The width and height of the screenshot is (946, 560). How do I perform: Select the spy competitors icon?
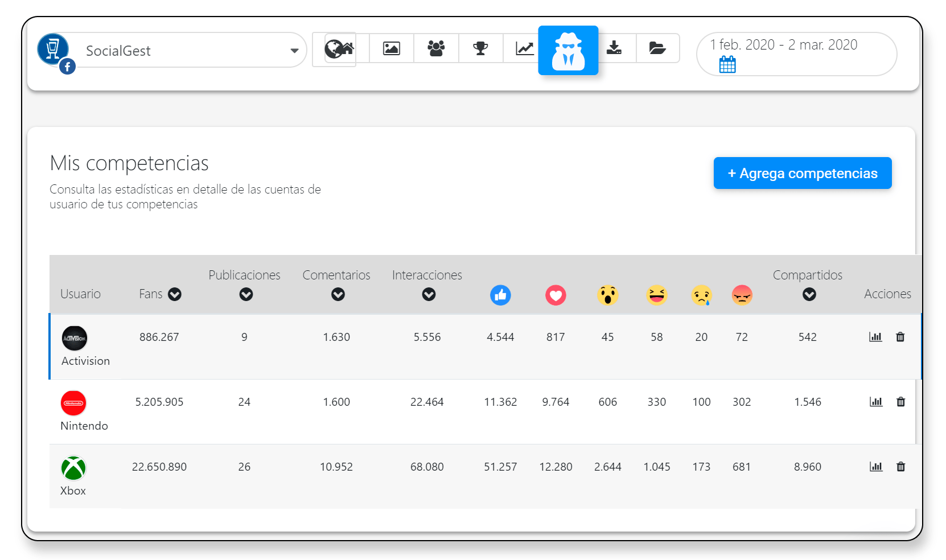pos(568,51)
